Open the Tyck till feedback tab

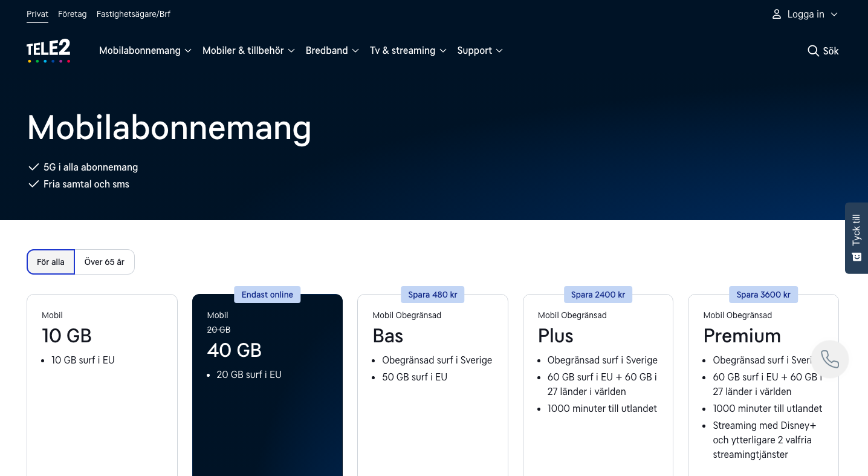[857, 238]
